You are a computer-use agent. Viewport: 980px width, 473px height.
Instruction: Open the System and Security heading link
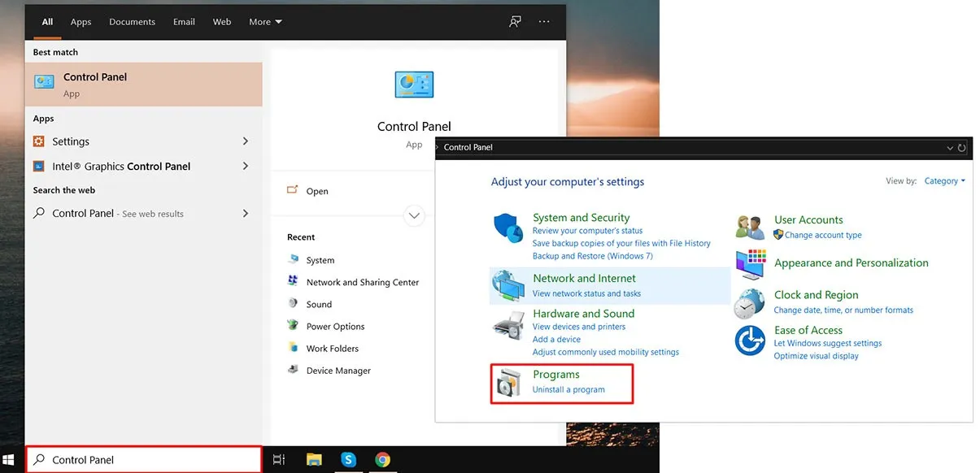(x=581, y=218)
